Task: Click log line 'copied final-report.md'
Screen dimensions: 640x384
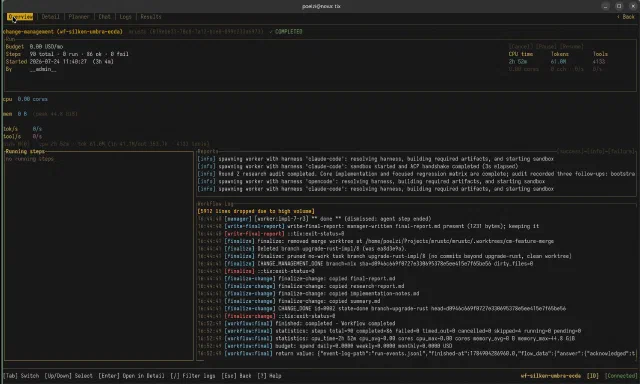Action: point(296,278)
